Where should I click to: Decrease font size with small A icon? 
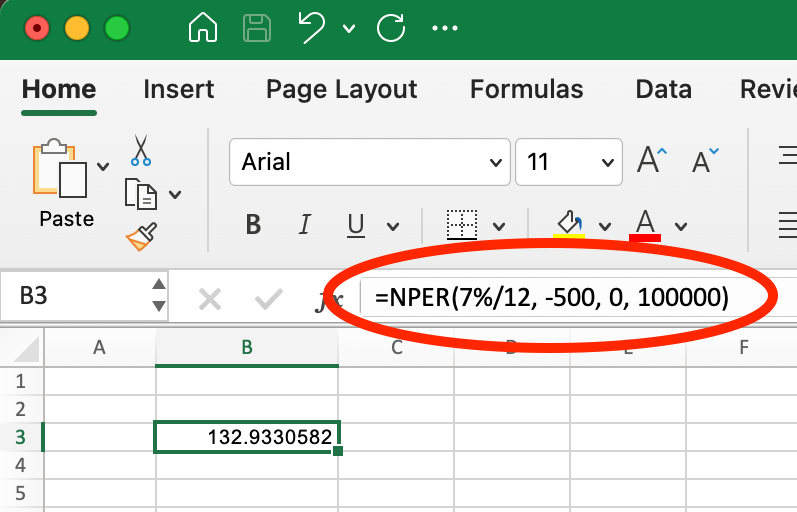(x=706, y=161)
